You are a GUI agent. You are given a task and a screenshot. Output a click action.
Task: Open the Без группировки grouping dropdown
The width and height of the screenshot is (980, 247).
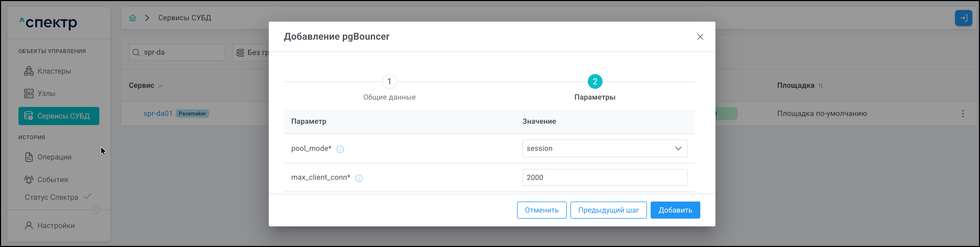[x=252, y=53]
